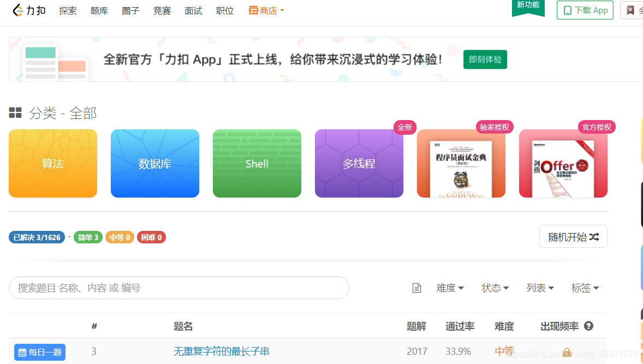643x364 pixels.
Task: Expand the 难度 filter dropdown
Action: point(450,288)
